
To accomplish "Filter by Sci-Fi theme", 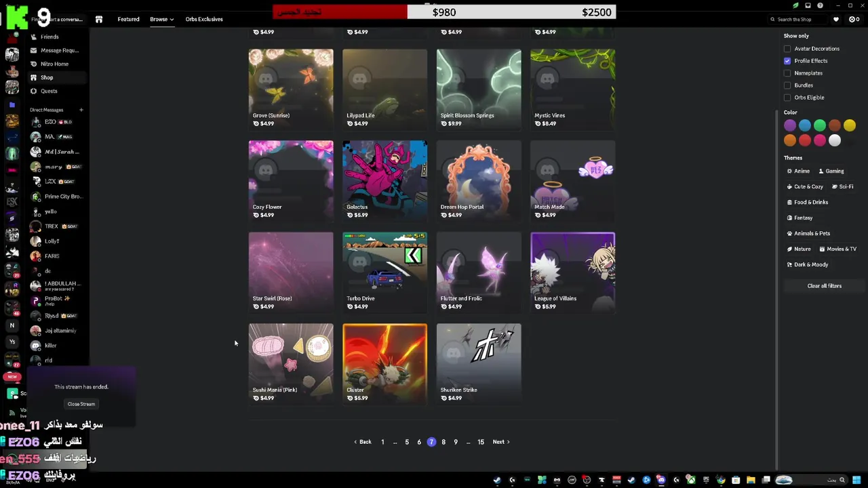I will [842, 187].
